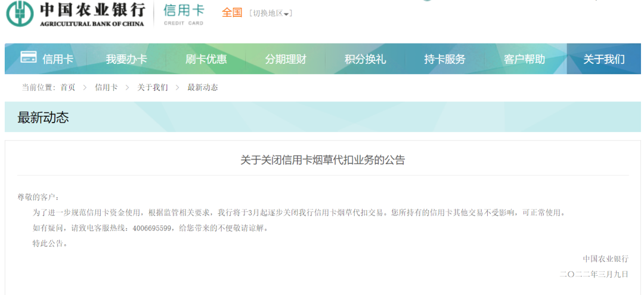Click the paragraph starting 为了进一步规范信用卡资金使用

point(299,213)
